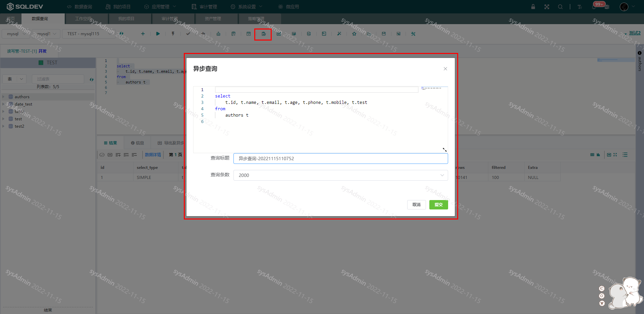This screenshot has width=644, height=314.
Task: Click the resize handle of dialog editor
Action: point(445,150)
